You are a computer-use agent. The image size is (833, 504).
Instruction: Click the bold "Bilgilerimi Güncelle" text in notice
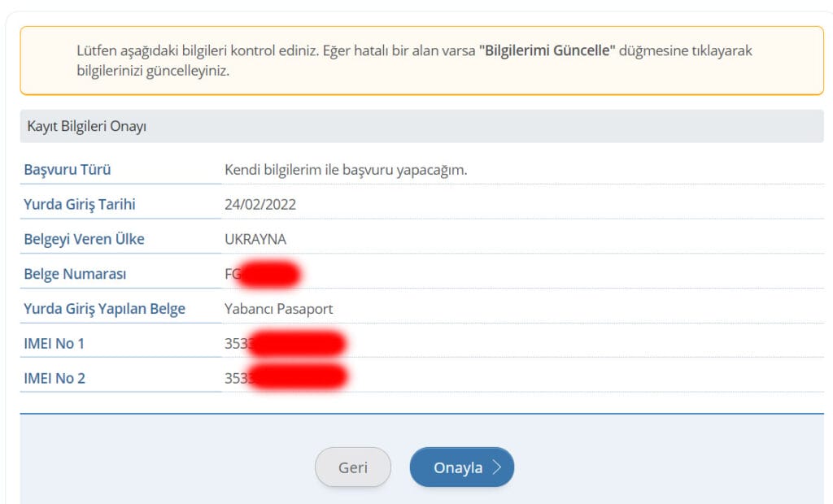[x=547, y=50]
